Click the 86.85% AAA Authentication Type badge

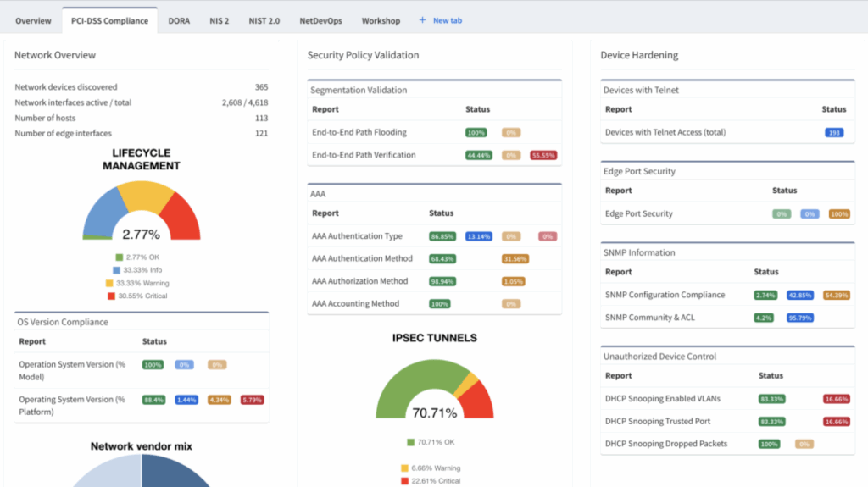click(442, 236)
